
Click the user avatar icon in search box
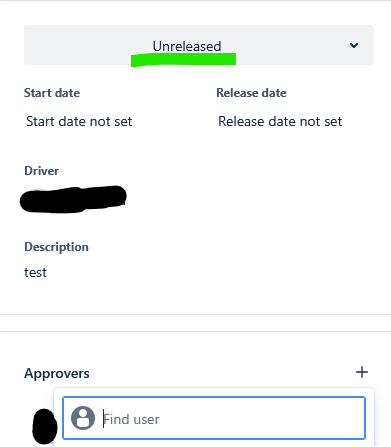(x=83, y=418)
